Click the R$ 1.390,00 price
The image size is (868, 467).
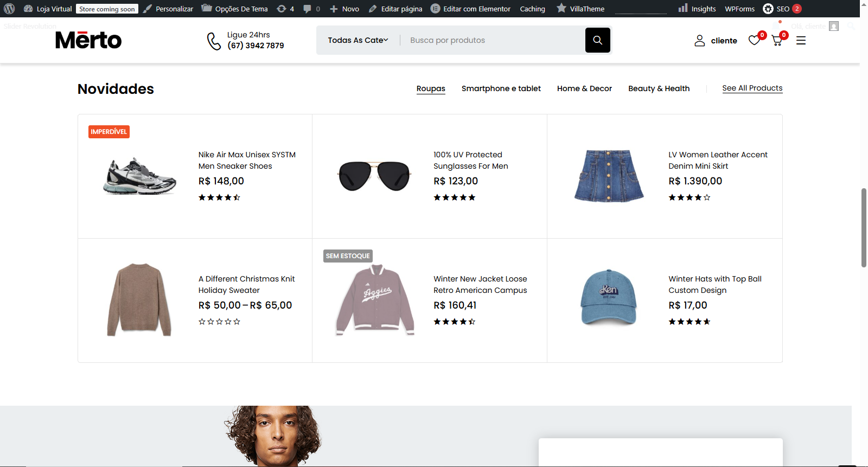(695, 181)
